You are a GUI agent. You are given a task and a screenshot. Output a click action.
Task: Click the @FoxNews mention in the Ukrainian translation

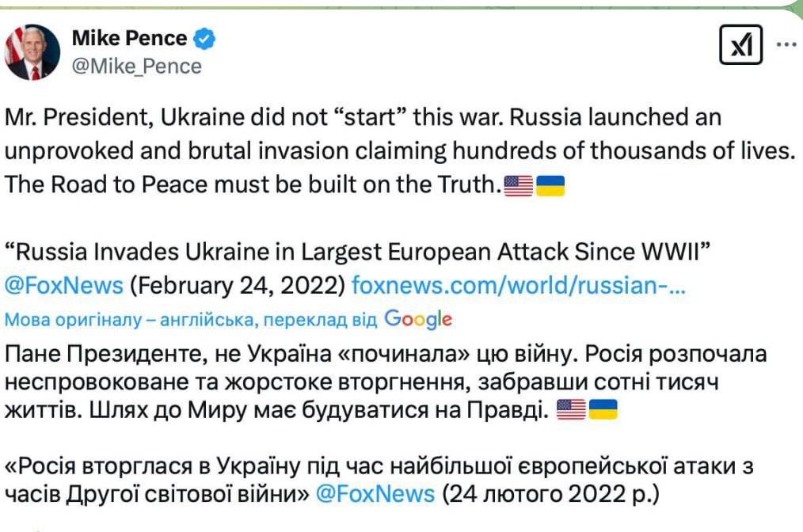[x=375, y=494]
